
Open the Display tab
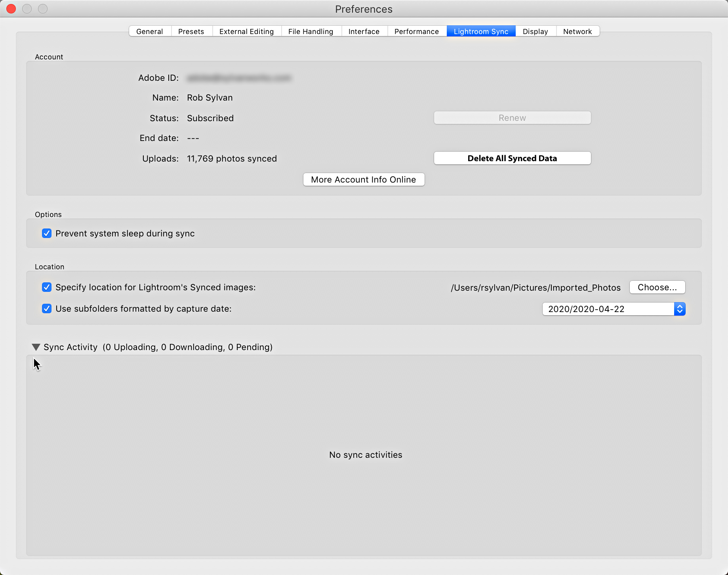coord(535,31)
